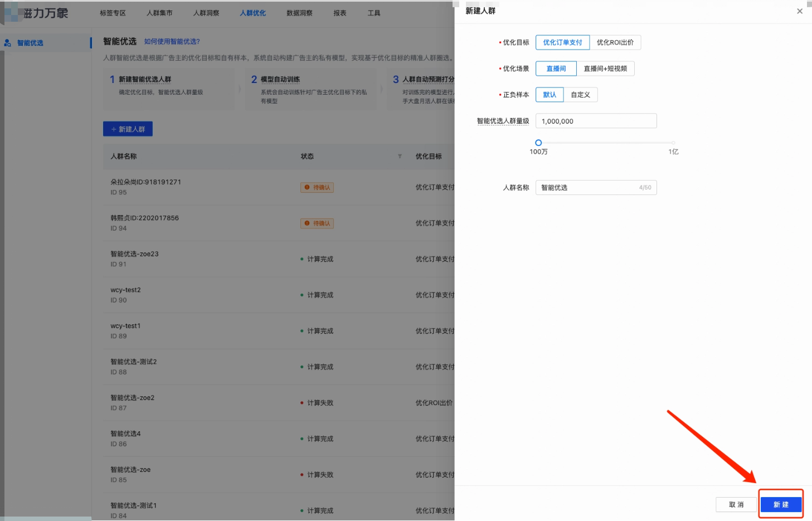
Task: Open the 状态 column filter
Action: pyautogui.click(x=400, y=157)
